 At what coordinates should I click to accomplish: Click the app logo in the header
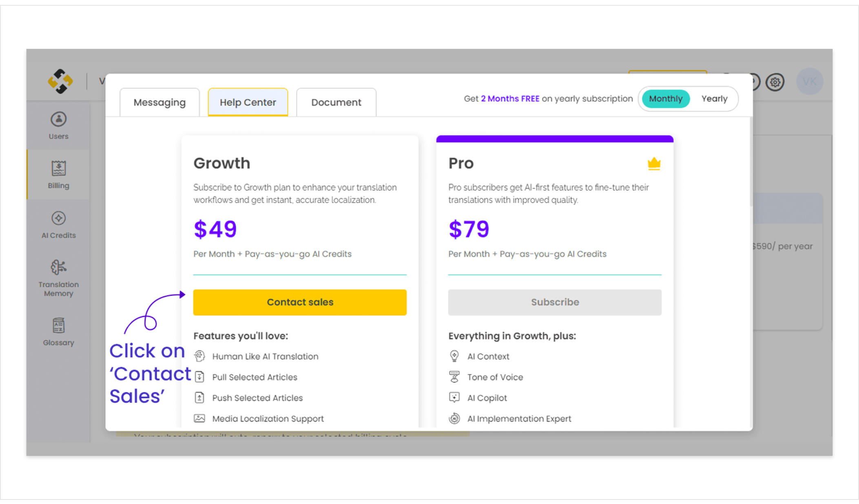point(60,81)
